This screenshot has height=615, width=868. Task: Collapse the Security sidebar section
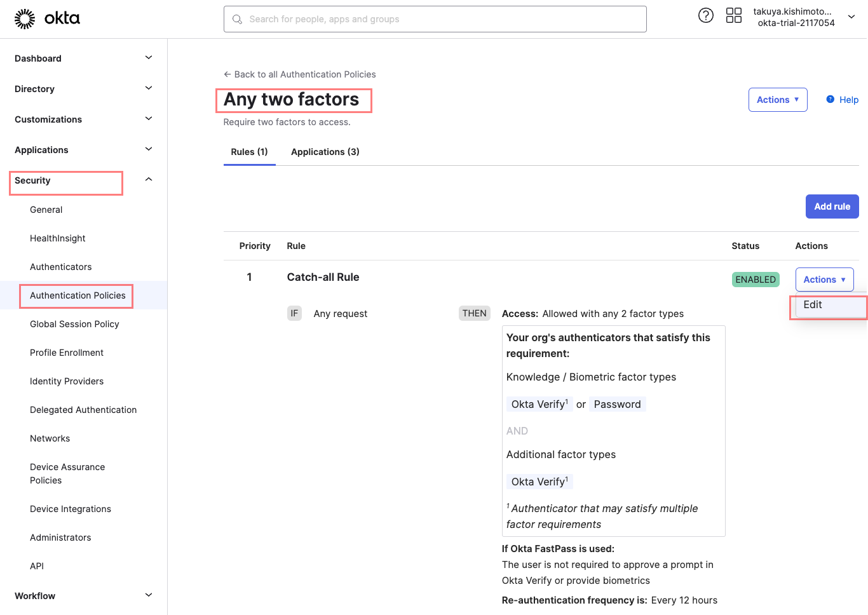pyautogui.click(x=148, y=180)
